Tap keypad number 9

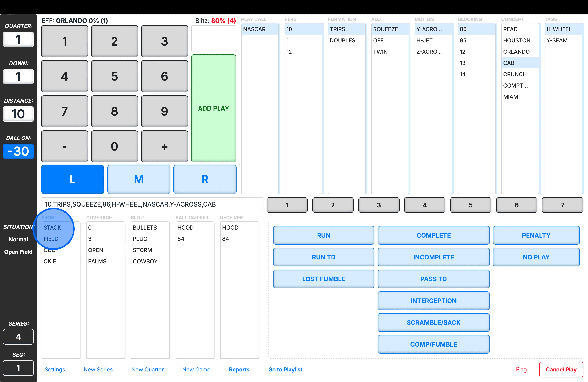pos(164,111)
